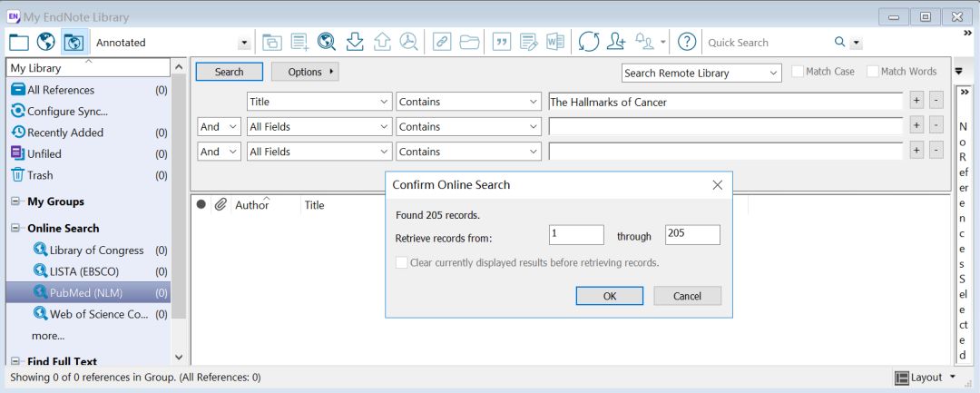Open second row All Fields dropdown

click(x=319, y=126)
